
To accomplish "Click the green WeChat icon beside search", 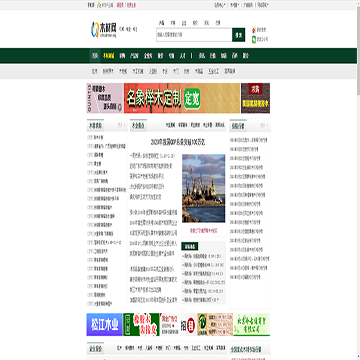I will pos(254,40).
